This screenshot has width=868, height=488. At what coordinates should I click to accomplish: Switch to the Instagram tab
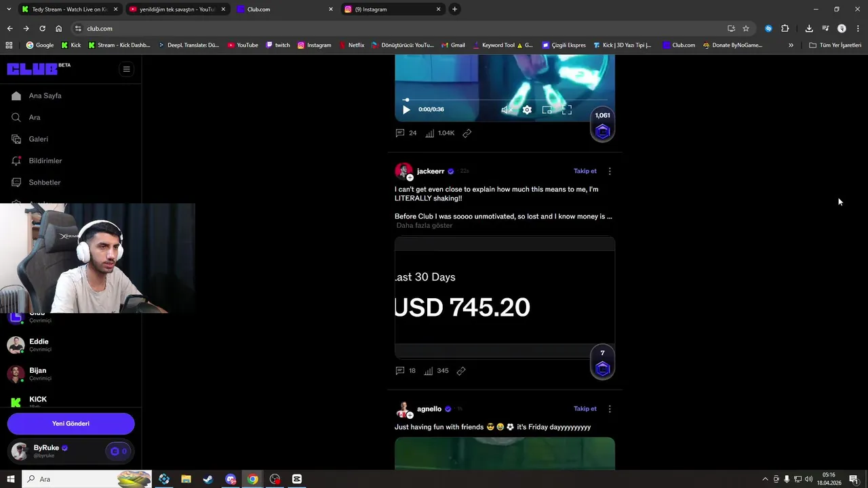[x=392, y=9]
